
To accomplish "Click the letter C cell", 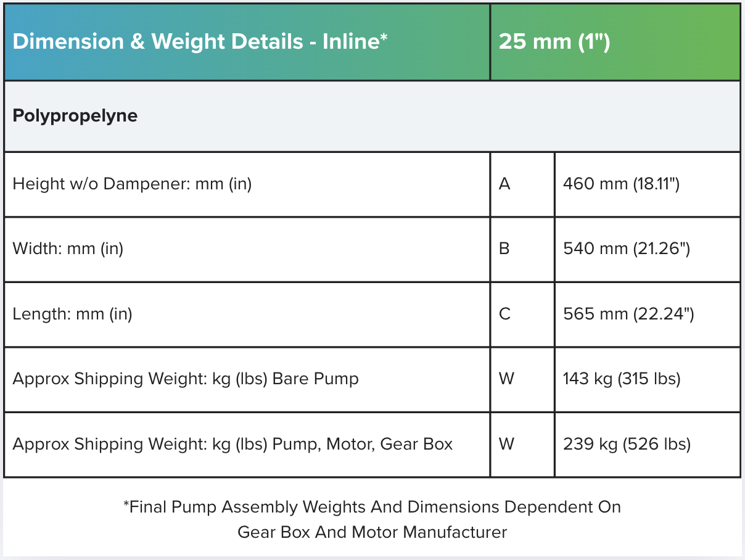I will coord(504,315).
